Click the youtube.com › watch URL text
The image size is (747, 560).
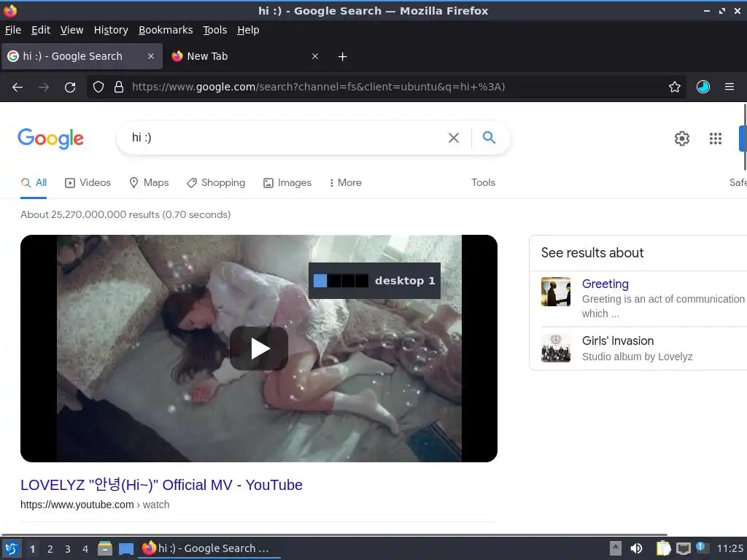(x=95, y=505)
